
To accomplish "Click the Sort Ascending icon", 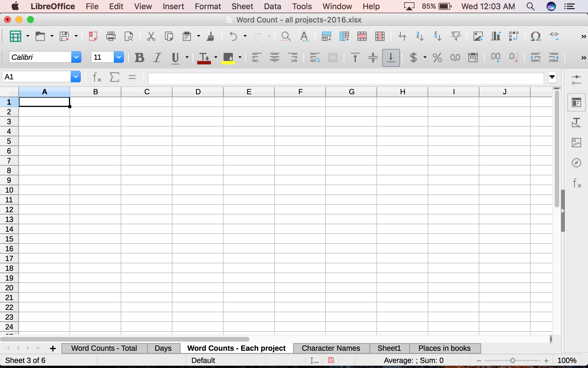I will 420,36.
